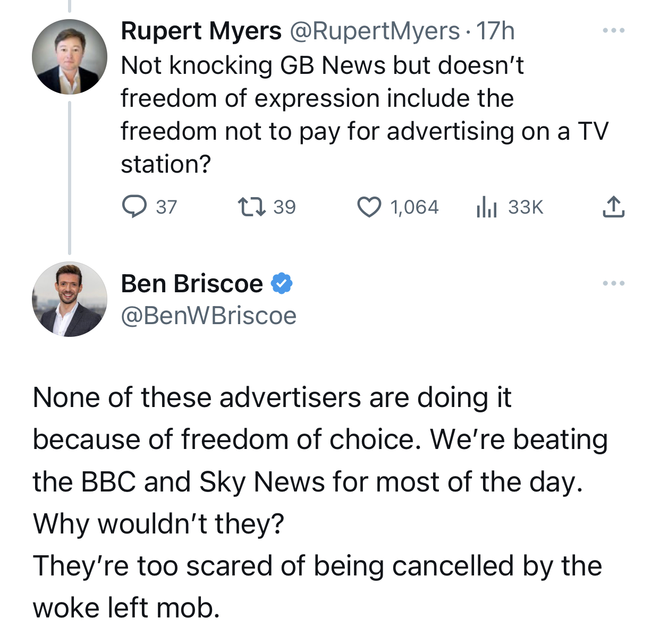Open more options on Ben Briscoe's tweet
This screenshot has width=660, height=644.
[613, 283]
